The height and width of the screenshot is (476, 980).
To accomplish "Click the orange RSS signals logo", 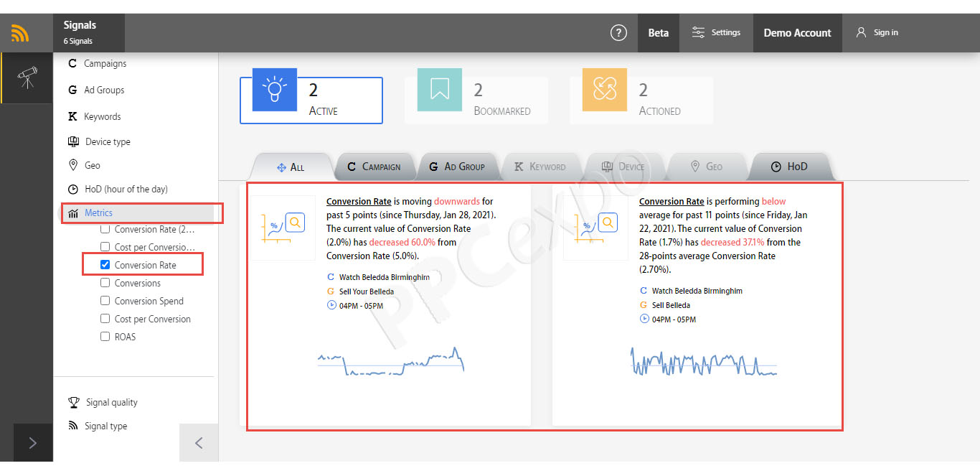I will (20, 33).
